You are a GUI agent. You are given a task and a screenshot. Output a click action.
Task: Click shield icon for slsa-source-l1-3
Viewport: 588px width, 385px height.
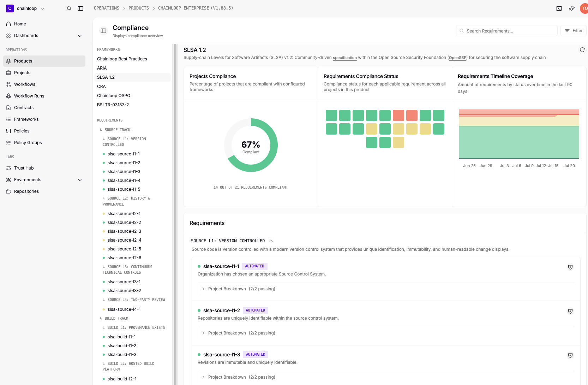pyautogui.click(x=570, y=355)
